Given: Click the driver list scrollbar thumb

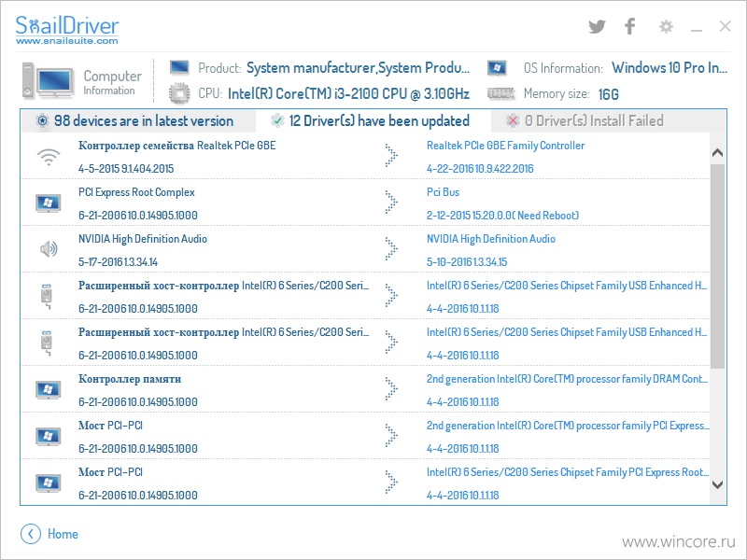Looking at the screenshot, I should point(717,266).
